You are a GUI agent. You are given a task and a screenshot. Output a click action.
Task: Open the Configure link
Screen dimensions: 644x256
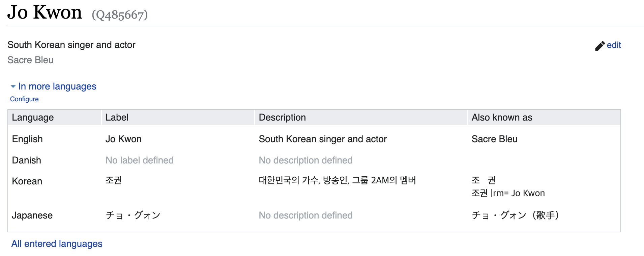pyautogui.click(x=24, y=99)
